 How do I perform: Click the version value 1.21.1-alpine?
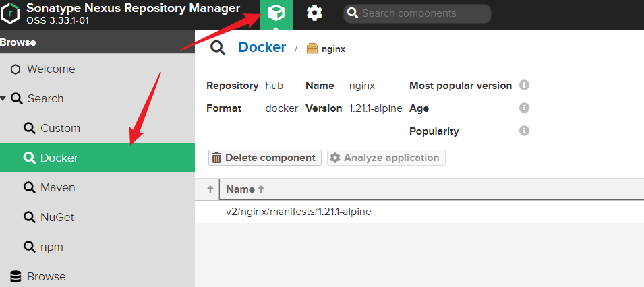click(x=376, y=109)
